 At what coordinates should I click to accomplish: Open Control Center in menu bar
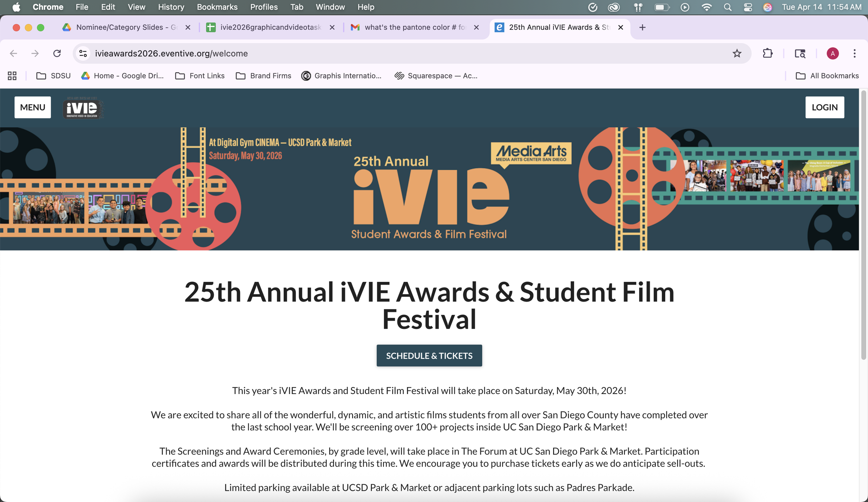click(748, 7)
